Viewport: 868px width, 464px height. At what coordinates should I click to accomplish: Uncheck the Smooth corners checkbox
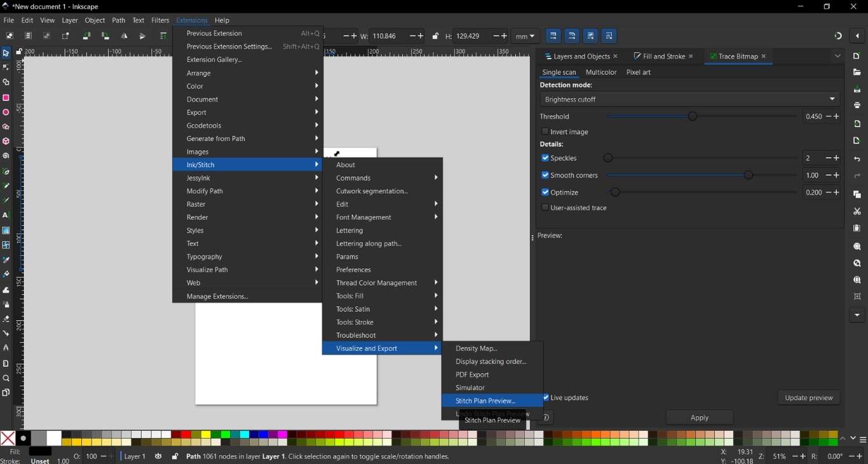pyautogui.click(x=545, y=175)
